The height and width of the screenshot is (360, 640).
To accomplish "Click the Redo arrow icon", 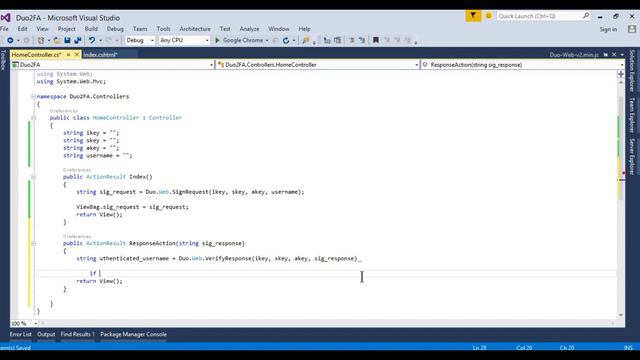I will click(x=109, y=40).
